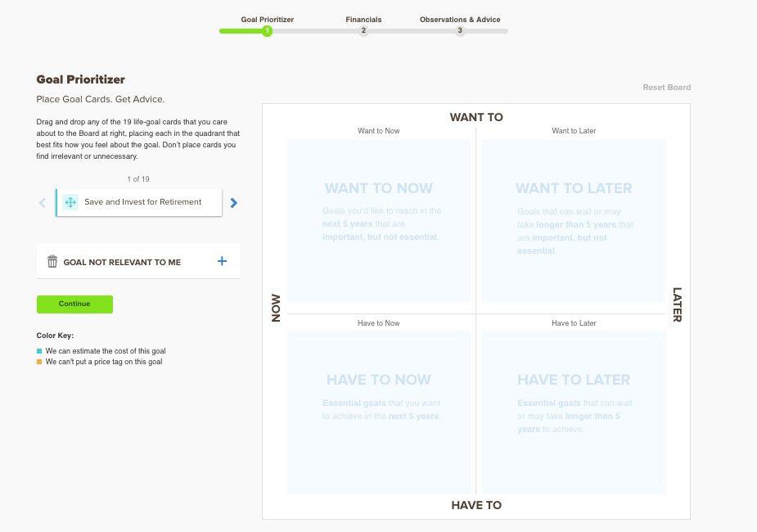Click the plus icon on Goal Not Relevant row
Screen dimensions: 757x532
222,261
